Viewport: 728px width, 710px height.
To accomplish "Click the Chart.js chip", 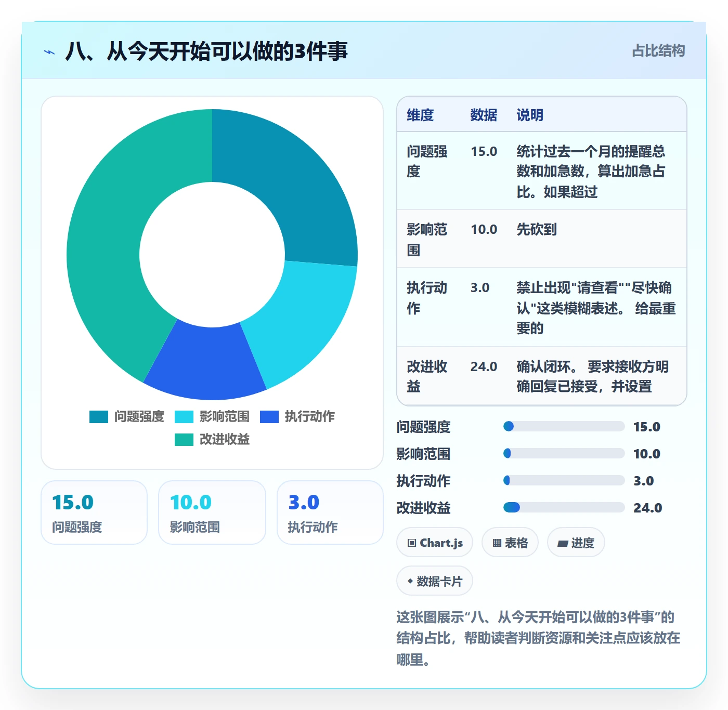I will 435,543.
